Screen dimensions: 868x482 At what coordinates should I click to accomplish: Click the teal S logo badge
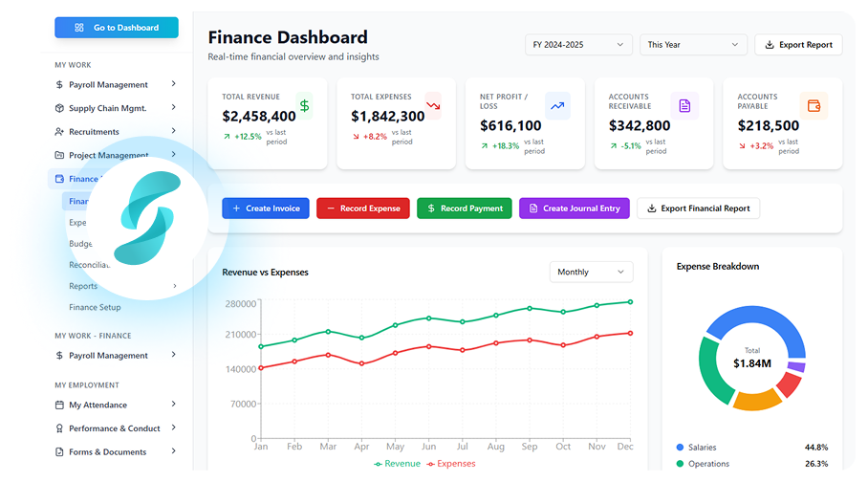pos(146,219)
